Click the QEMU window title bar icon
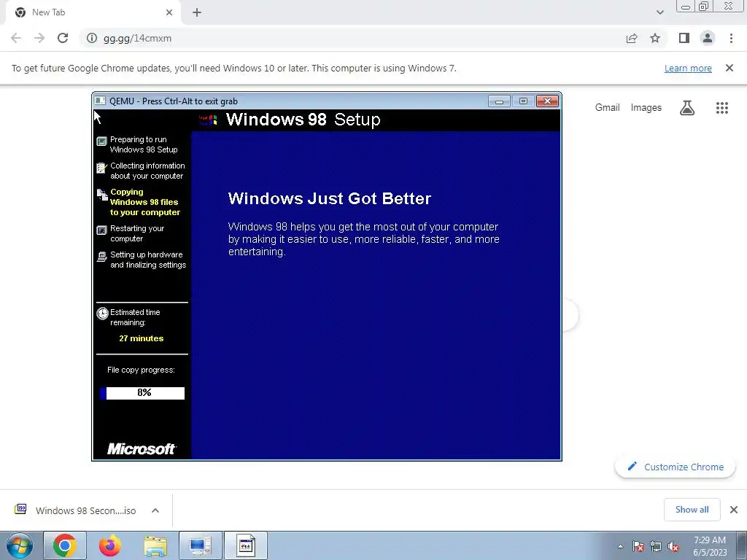Viewport: 747px width, 560px height. (x=99, y=101)
